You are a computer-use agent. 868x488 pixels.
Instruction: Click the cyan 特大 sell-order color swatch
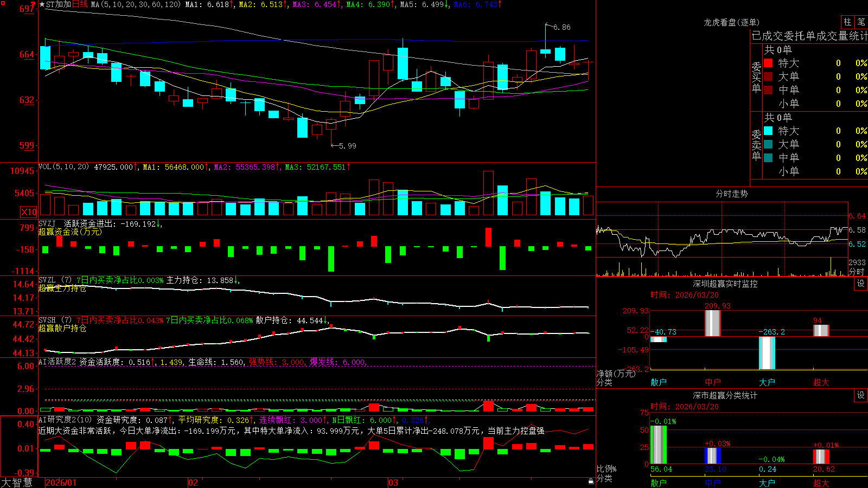pos(768,131)
